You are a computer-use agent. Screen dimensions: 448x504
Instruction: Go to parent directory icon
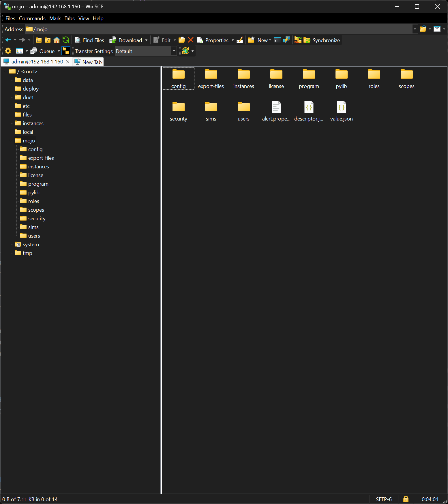39,40
